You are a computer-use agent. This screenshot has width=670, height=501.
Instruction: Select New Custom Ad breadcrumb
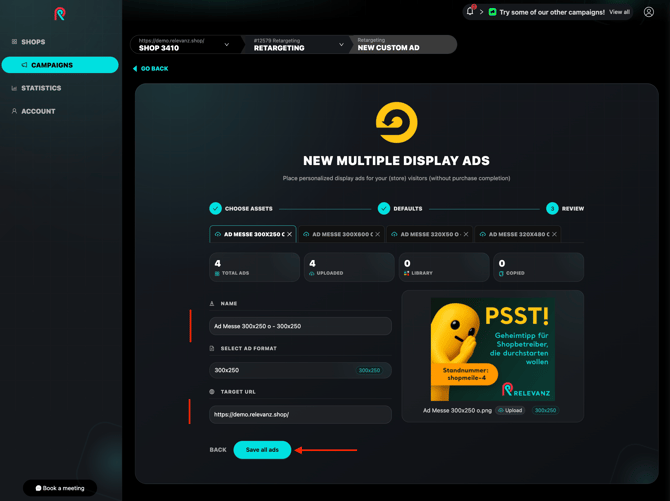click(402, 44)
